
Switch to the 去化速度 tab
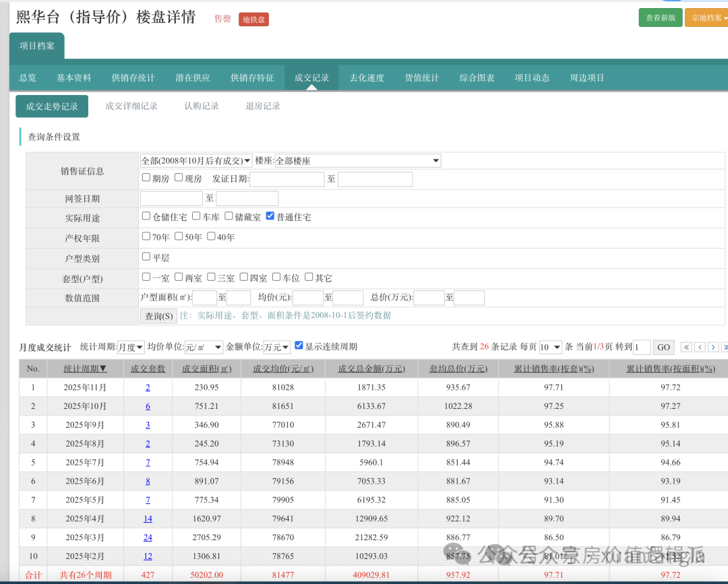click(x=367, y=77)
